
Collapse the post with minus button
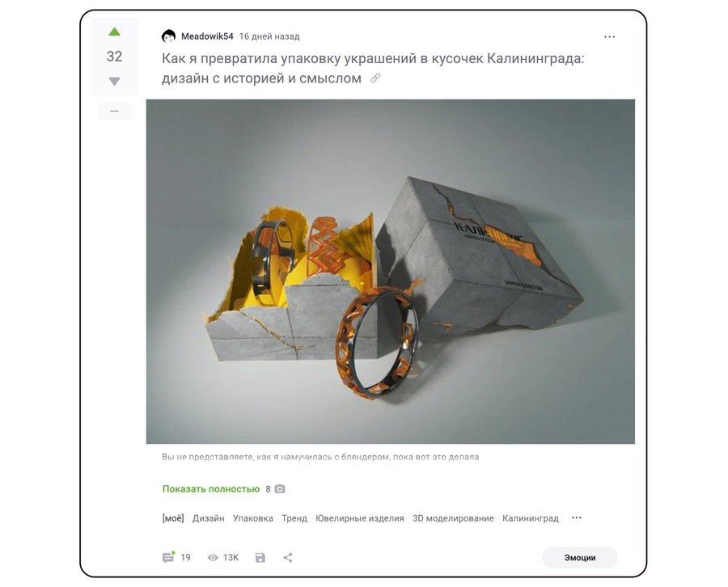114,112
